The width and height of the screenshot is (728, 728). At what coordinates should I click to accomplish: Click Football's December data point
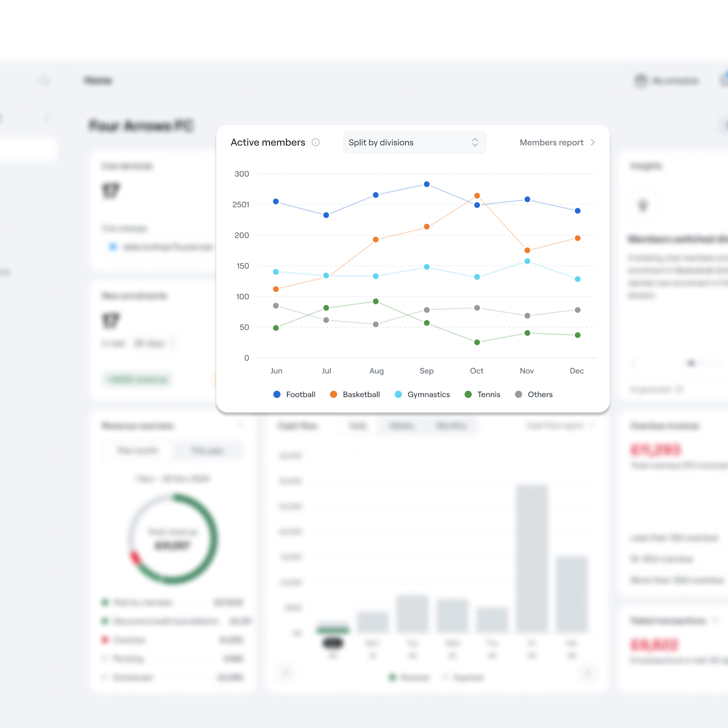pos(577,211)
